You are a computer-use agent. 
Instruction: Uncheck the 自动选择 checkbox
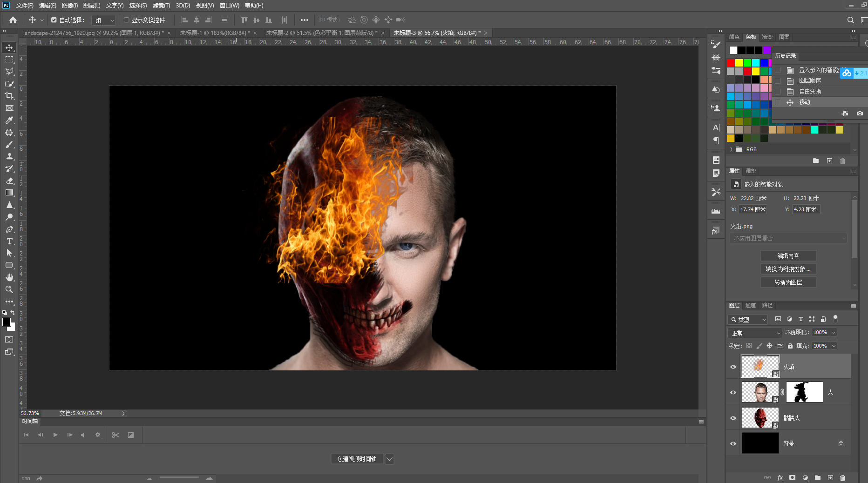[x=54, y=20]
